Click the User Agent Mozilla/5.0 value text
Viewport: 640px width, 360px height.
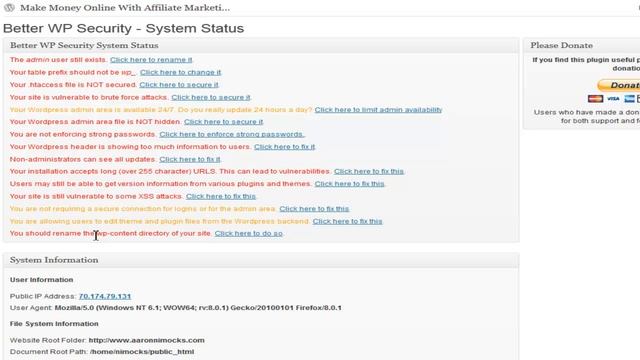point(198,308)
